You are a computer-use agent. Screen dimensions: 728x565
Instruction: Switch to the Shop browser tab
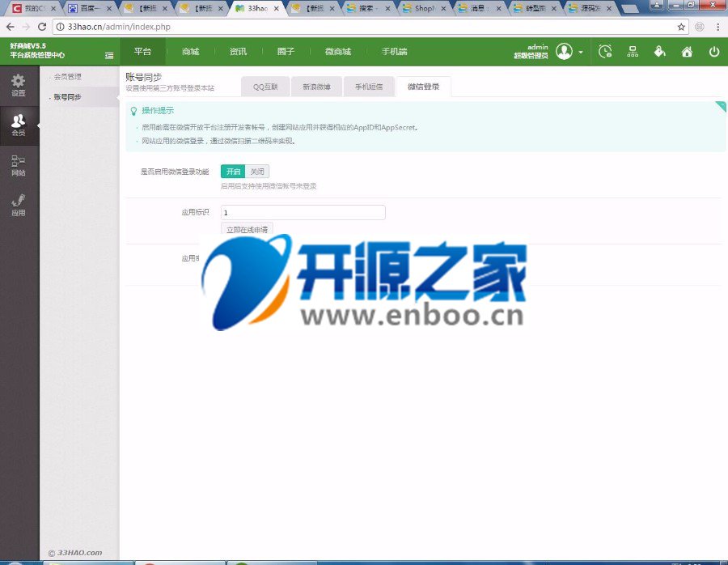425,8
